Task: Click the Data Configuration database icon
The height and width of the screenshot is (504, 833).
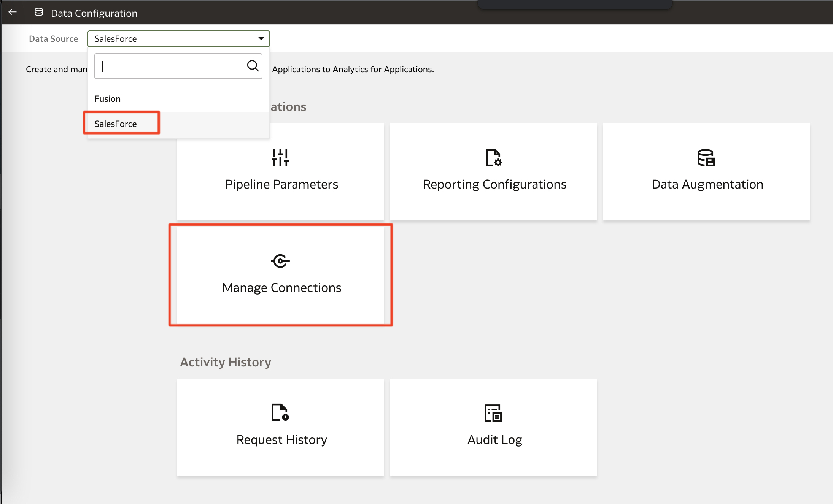Action: click(x=38, y=13)
